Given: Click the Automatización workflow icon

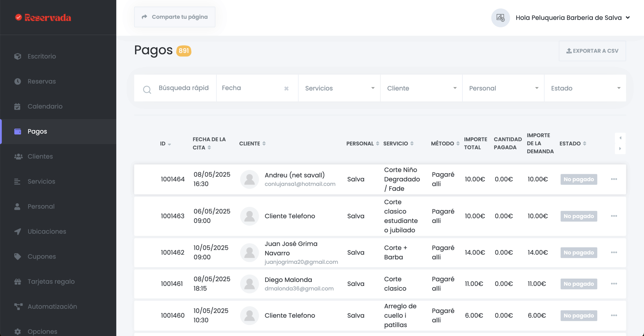Looking at the screenshot, I should 18,307.
